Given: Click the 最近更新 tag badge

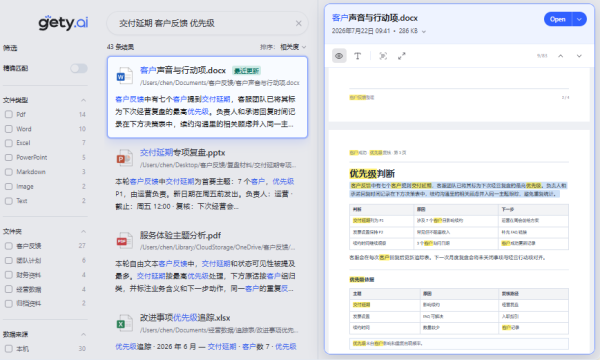Looking at the screenshot, I should (246, 71).
